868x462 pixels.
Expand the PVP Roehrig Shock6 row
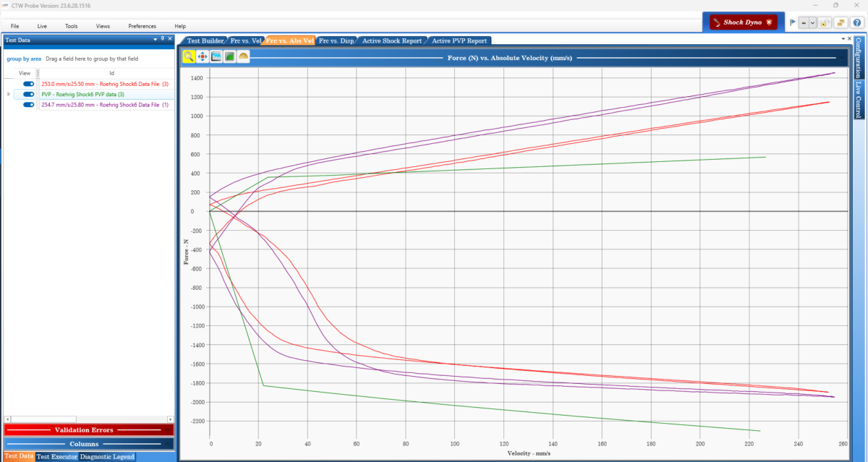point(9,94)
